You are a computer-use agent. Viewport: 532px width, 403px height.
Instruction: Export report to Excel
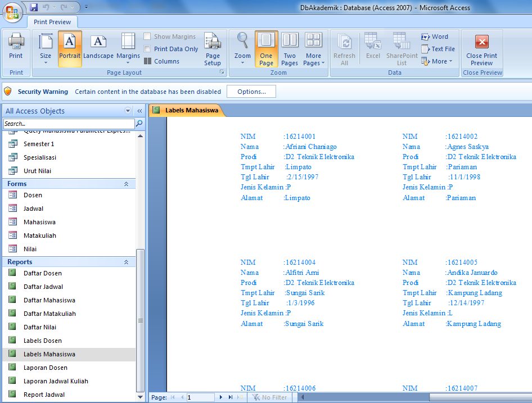point(373,47)
